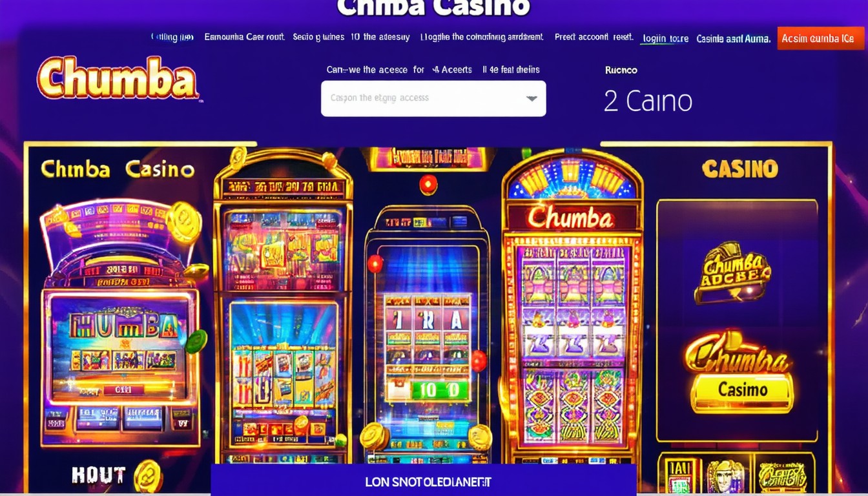Click the white access selection combo box
The image size is (868, 496).
click(433, 99)
